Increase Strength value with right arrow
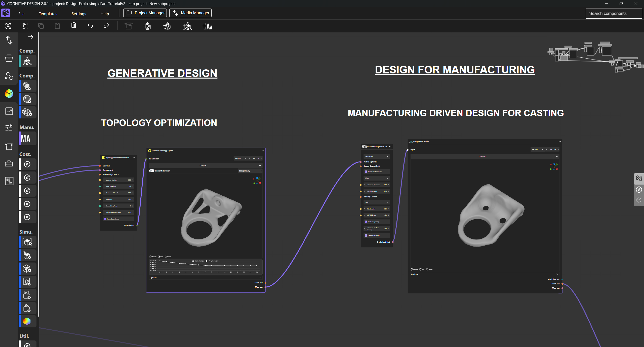644x347 pixels. coord(133,199)
